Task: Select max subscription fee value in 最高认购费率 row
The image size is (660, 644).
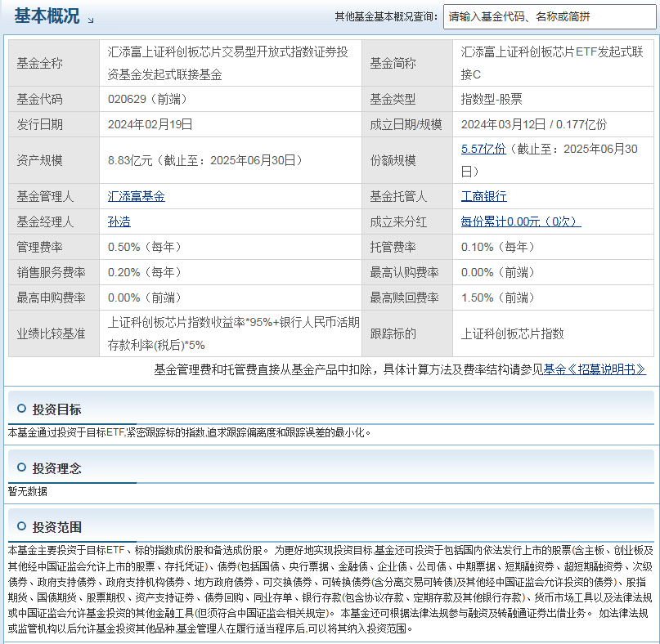Action: (x=497, y=273)
